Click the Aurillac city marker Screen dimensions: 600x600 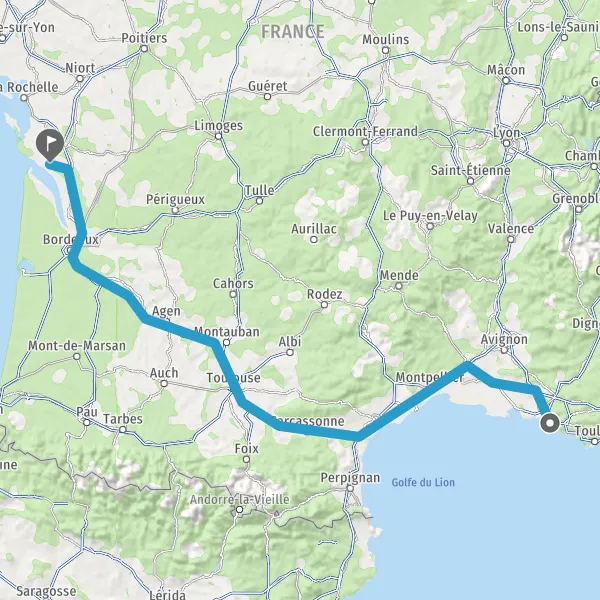coord(314,240)
